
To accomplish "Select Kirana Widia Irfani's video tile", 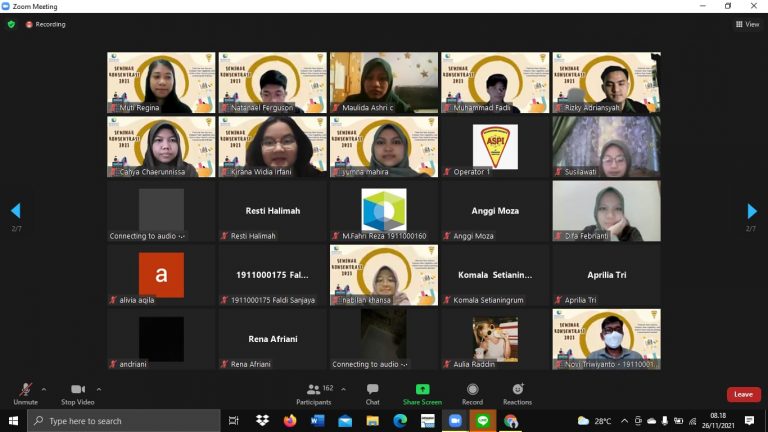I will (x=272, y=147).
